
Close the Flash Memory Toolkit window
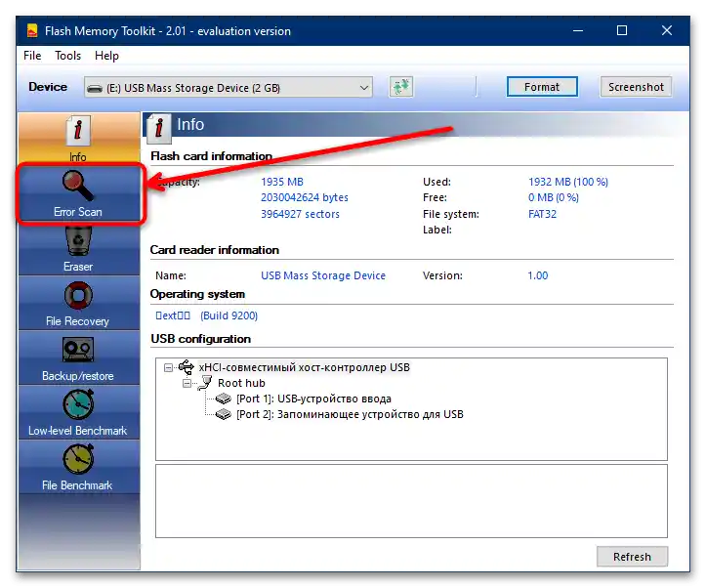667,30
